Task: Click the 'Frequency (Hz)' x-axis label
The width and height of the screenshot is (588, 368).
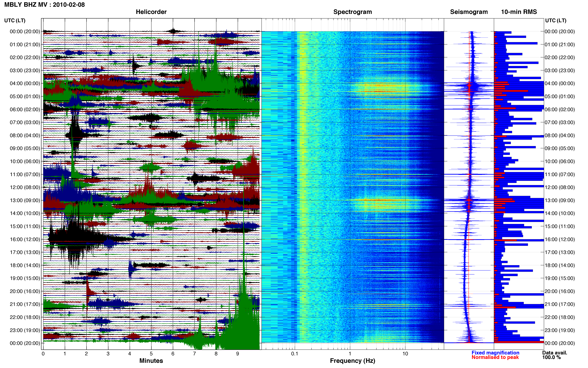Action: pos(352,361)
